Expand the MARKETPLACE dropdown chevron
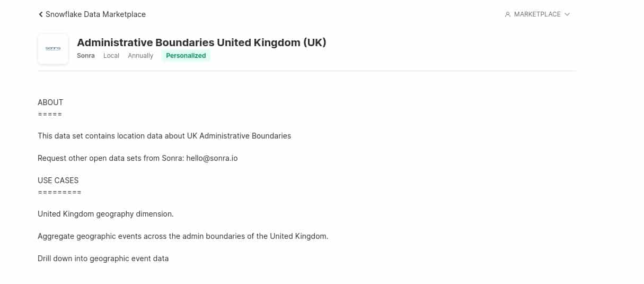This screenshot has width=644, height=284. coord(567,14)
